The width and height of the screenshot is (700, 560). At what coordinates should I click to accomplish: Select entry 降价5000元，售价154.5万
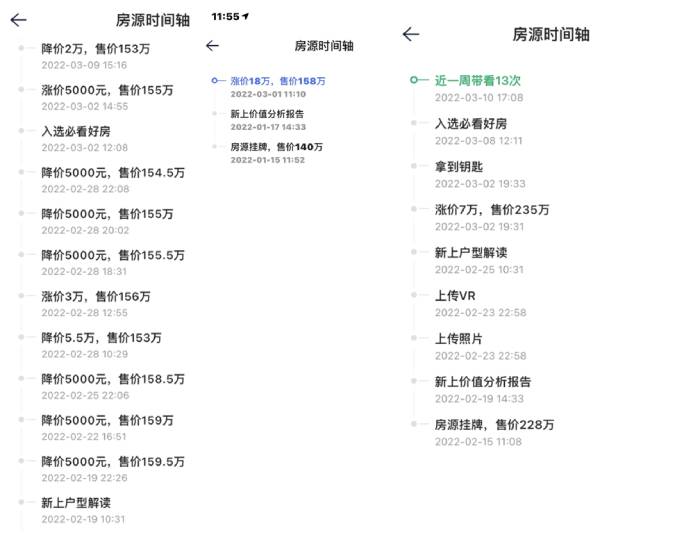pyautogui.click(x=113, y=173)
